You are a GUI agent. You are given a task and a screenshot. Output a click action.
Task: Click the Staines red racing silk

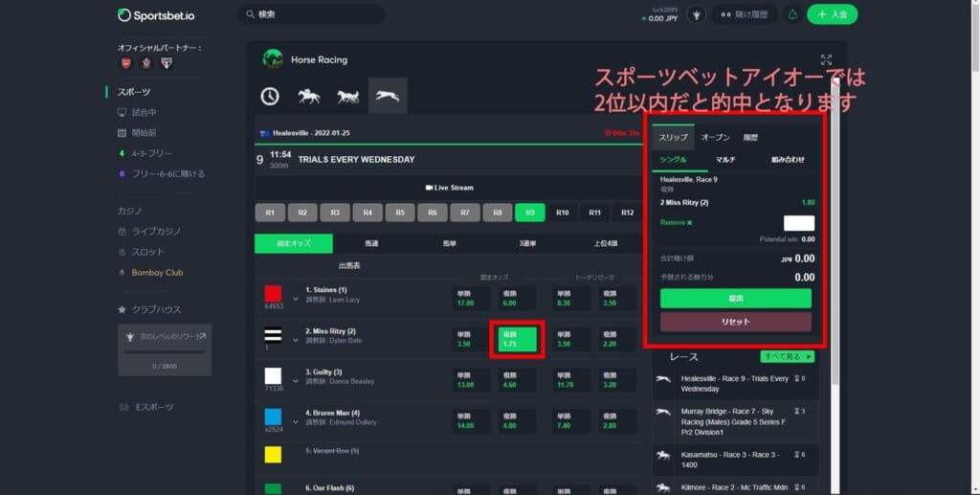273,294
